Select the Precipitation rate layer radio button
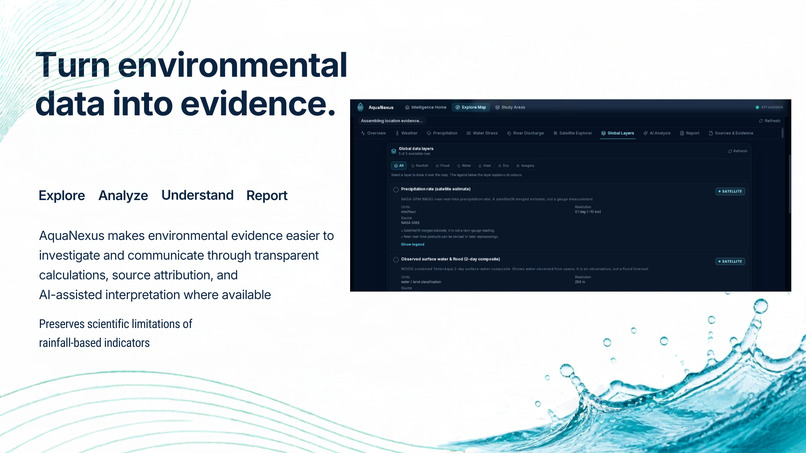This screenshot has width=806, height=453. pos(396,190)
